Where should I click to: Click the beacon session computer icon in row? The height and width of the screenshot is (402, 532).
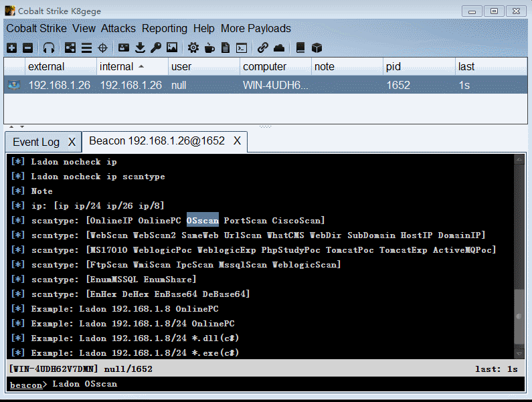click(x=14, y=85)
